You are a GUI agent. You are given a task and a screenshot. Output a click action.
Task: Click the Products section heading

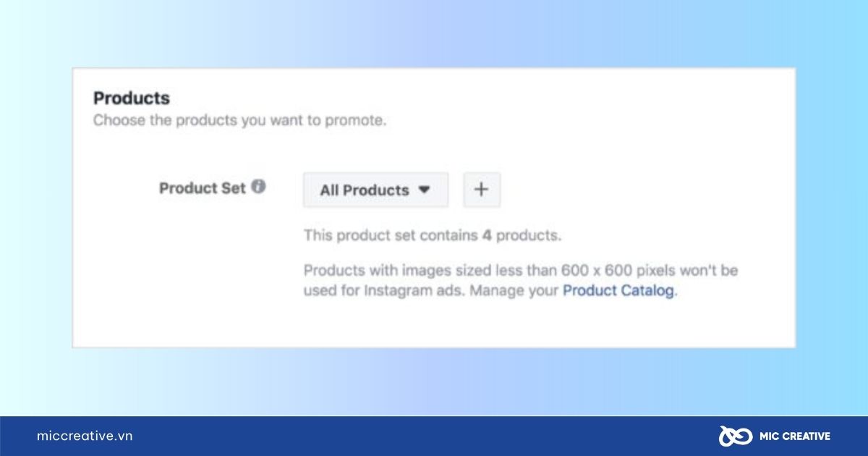point(132,98)
